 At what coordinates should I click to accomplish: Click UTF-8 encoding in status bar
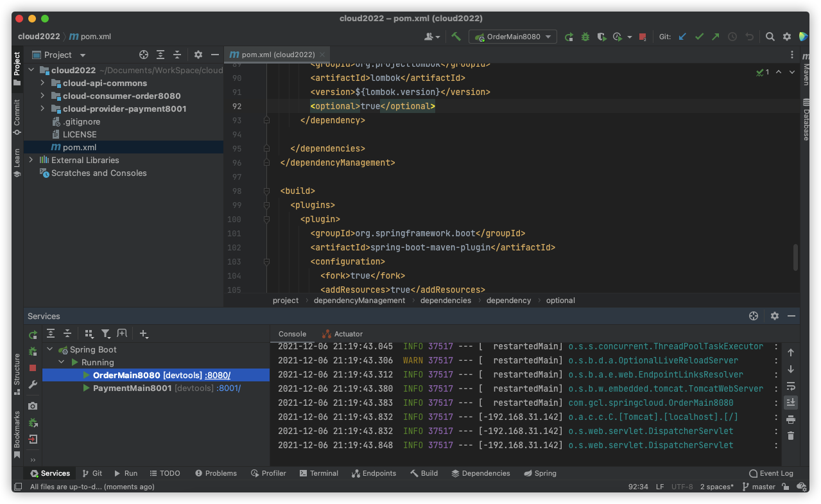(682, 487)
